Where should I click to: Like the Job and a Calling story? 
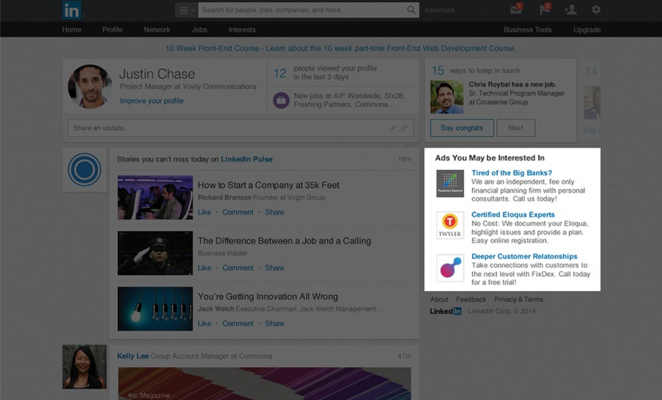tap(204, 268)
